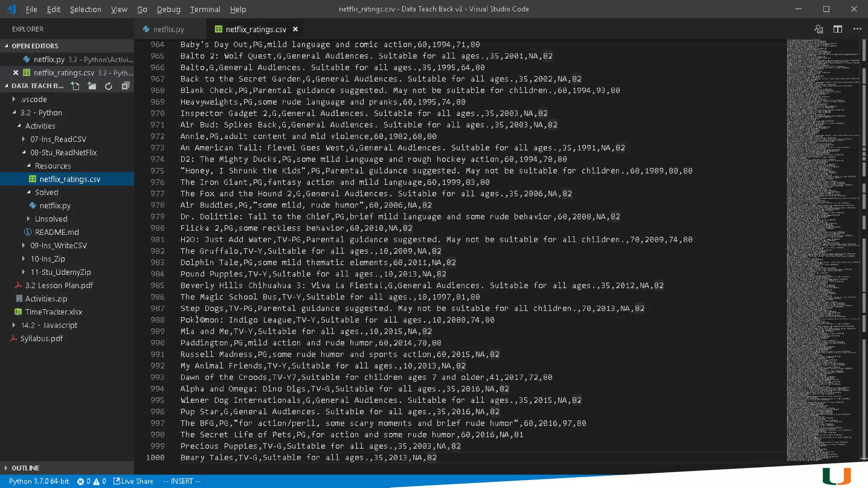
Task: Click Live Share in status bar
Action: (134, 481)
